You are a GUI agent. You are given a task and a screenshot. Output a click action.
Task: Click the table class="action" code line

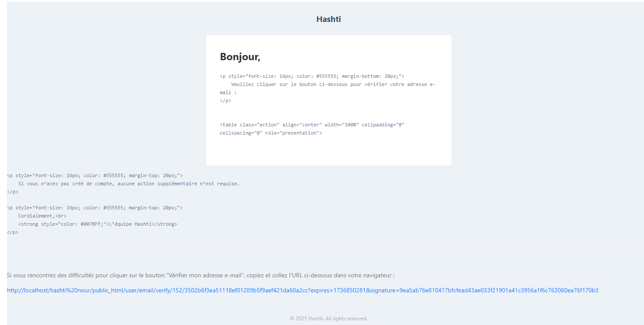tap(312, 125)
